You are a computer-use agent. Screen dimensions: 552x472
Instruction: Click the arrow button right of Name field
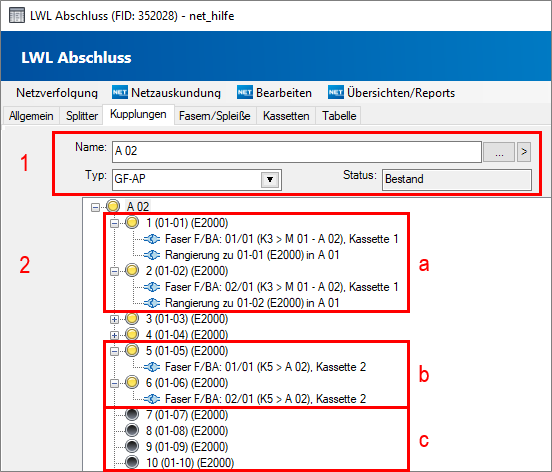(524, 152)
